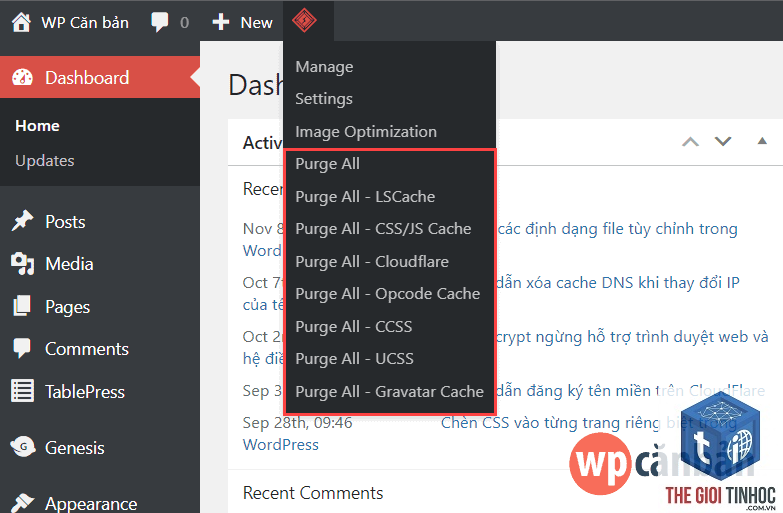783x513 pixels.
Task: Open the Comments sidebar label
Action: [87, 349]
